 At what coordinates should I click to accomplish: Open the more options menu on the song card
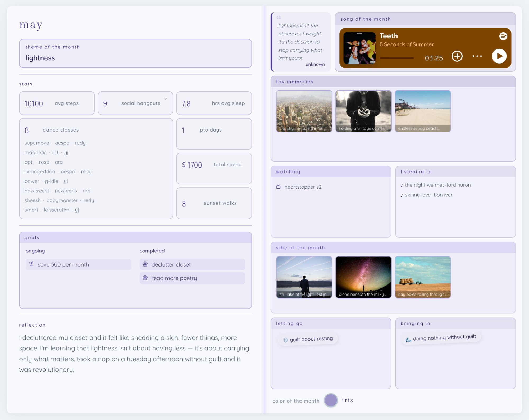(477, 56)
